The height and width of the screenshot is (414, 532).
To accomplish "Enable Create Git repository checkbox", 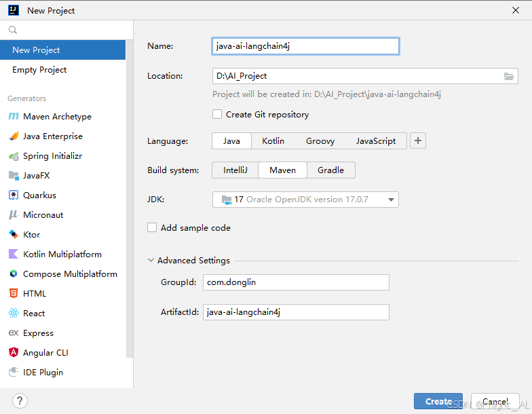I will (217, 114).
